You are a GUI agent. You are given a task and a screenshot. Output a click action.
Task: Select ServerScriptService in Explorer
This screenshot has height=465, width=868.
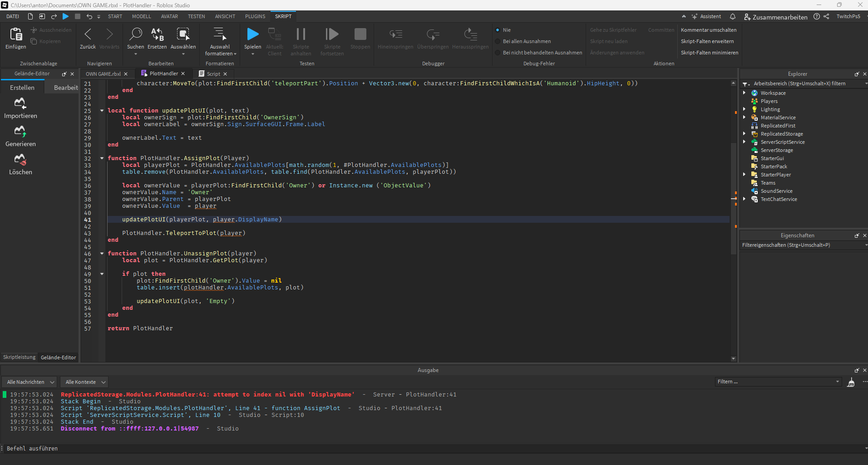(783, 142)
